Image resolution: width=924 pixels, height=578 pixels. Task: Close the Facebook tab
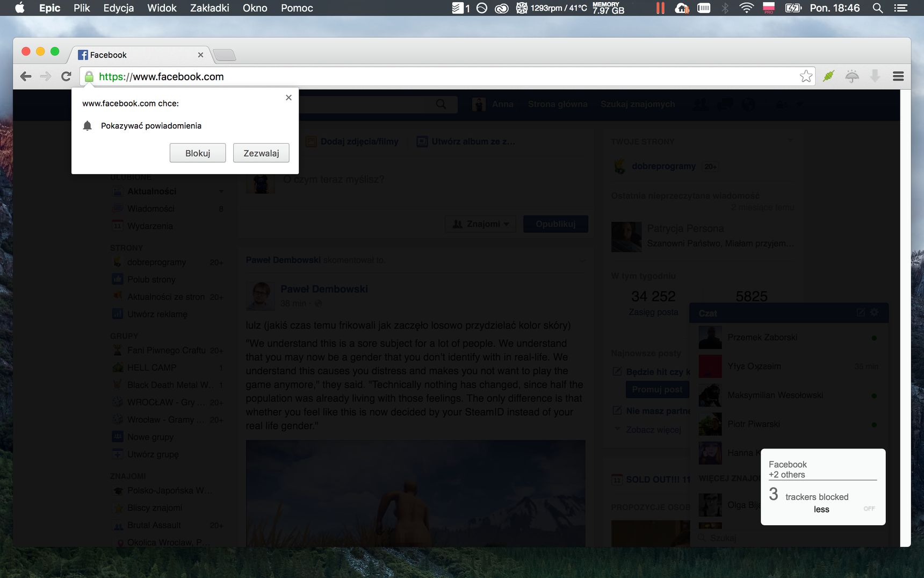[200, 55]
